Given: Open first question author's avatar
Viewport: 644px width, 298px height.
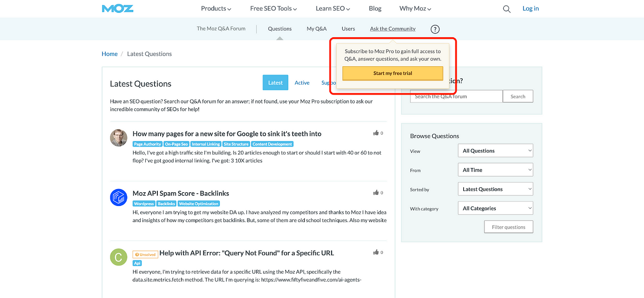Looking at the screenshot, I should (118, 138).
